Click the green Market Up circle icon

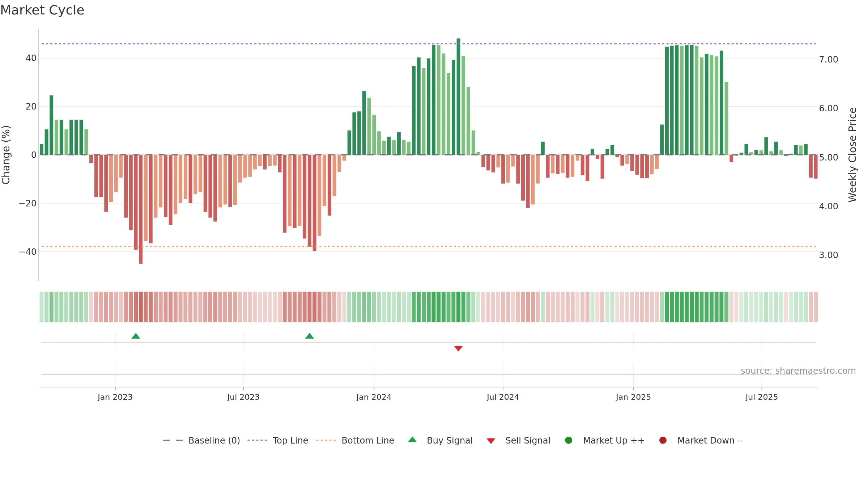tap(569, 440)
